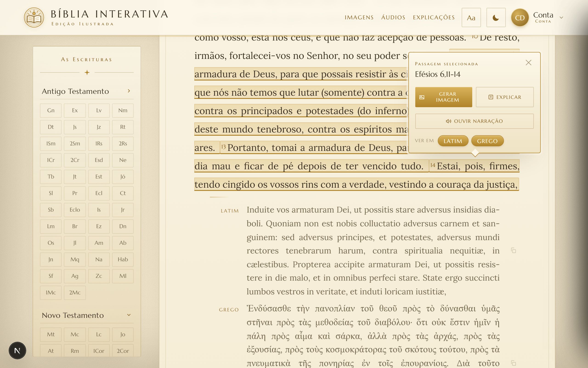Image resolution: width=588 pixels, height=368 pixels.
Task: Select the Eclo book
Action: pos(75,210)
